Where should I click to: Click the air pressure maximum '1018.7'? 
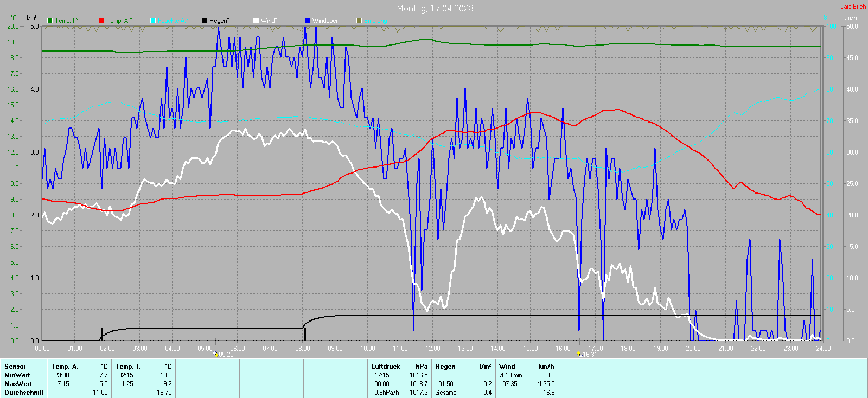click(419, 384)
